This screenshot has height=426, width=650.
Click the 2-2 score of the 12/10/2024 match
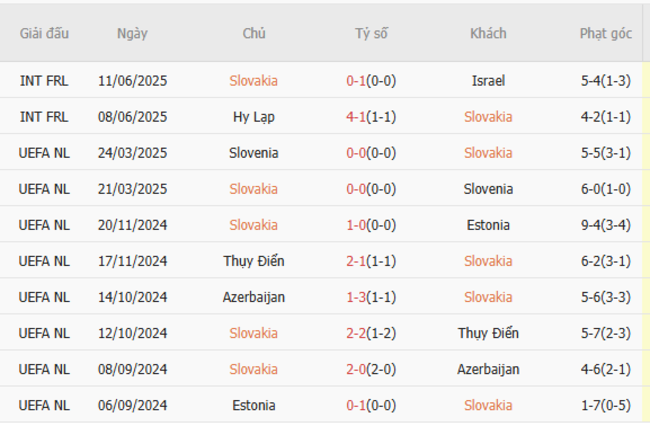(x=355, y=333)
